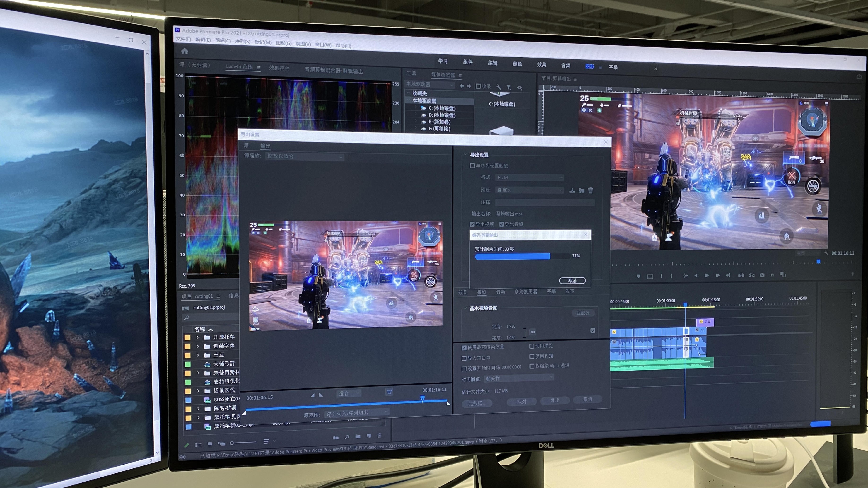The image size is (868, 488).
Task: Click the filter icon in media browser toolbar
Action: click(x=509, y=88)
